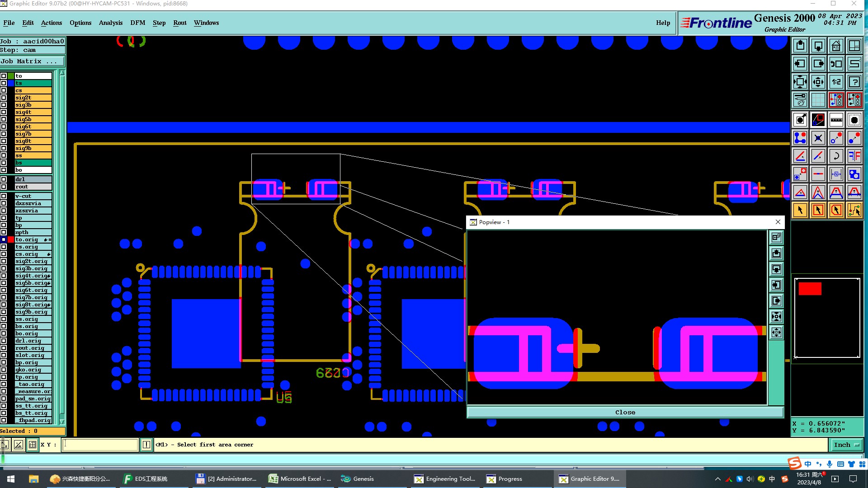Click the red color swatch for to.orig
The width and height of the screenshot is (868, 488).
pyautogui.click(x=11, y=239)
